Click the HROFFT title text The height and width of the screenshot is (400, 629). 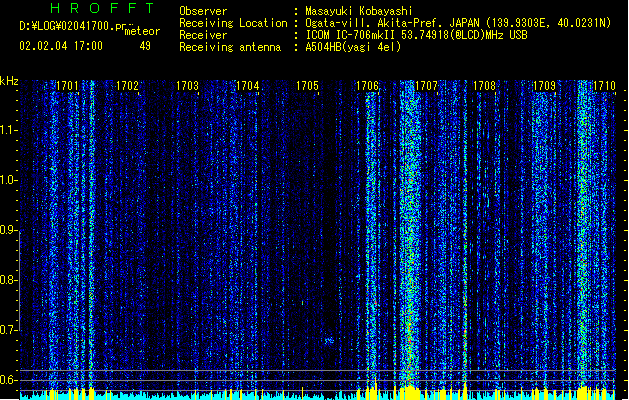[x=102, y=8]
